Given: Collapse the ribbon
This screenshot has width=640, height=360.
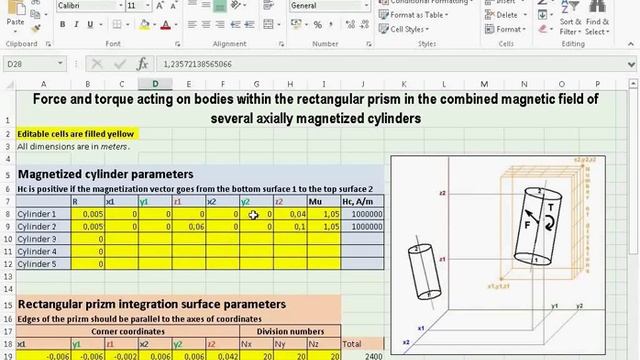Looking at the screenshot, I should coord(631,44).
